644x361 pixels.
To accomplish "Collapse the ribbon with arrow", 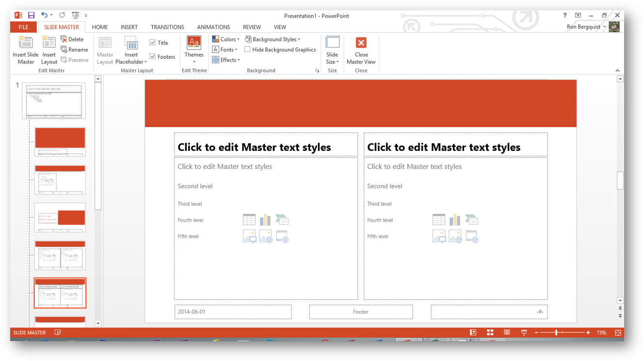I will (x=618, y=71).
